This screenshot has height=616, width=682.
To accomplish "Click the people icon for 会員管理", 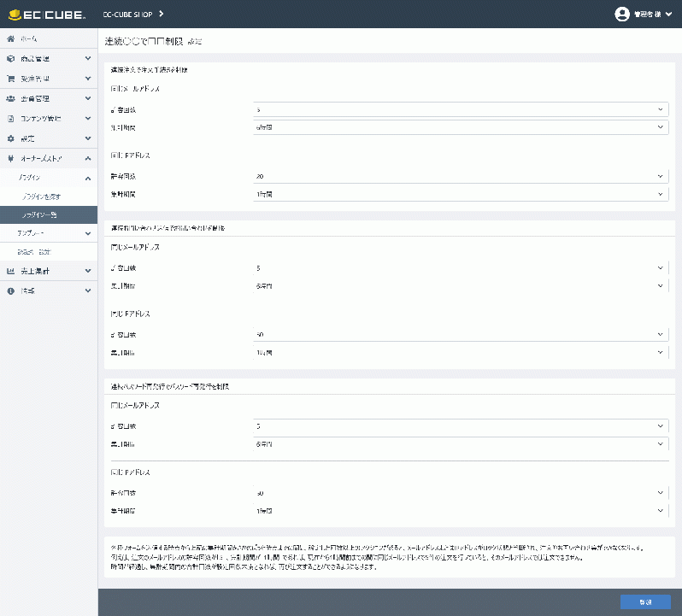I will (x=10, y=99).
